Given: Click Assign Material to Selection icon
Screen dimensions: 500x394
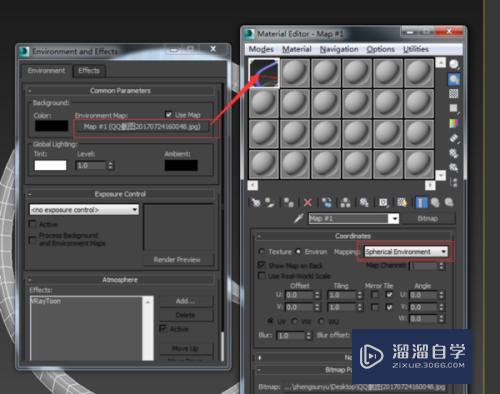Looking at the screenshot, I should coord(289,202).
